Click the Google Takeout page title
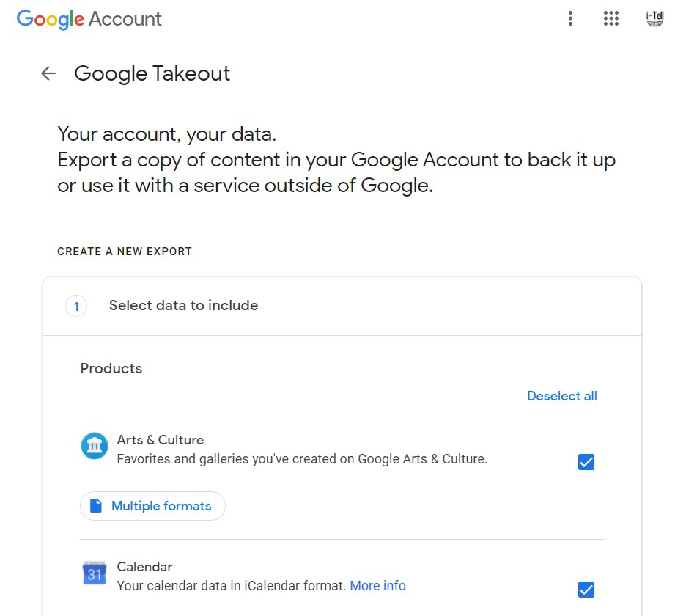Image resolution: width=675 pixels, height=616 pixels. [152, 73]
